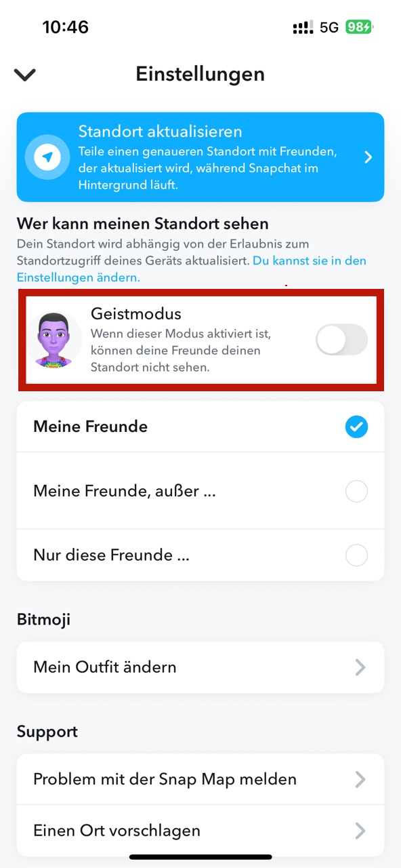Select the radio button for Nur diese Freunde ...
Screen dimensions: 401x868
point(356,555)
